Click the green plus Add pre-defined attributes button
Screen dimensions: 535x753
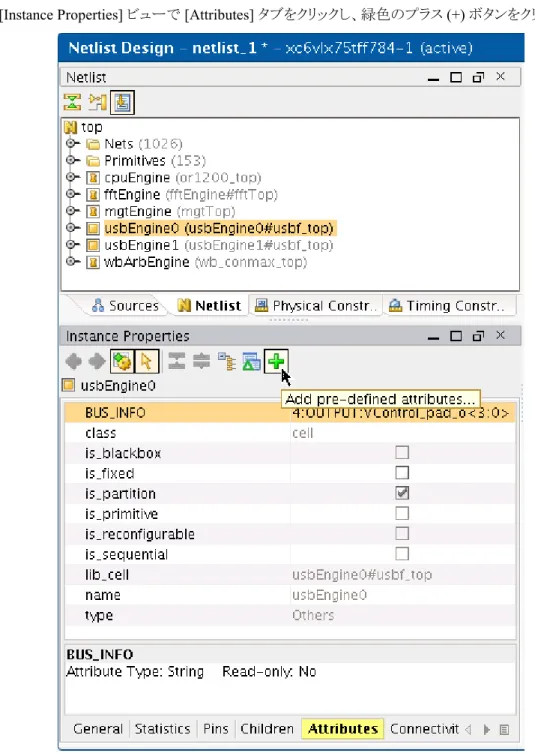coord(276,361)
